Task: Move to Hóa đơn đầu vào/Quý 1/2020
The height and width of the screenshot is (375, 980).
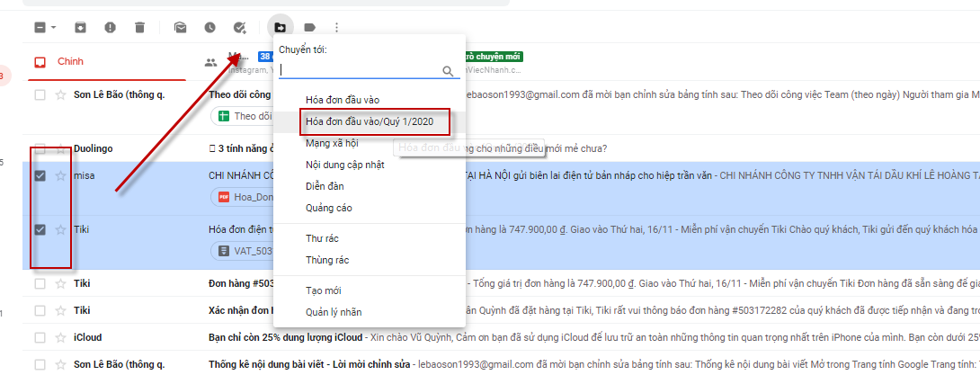Action: click(370, 121)
